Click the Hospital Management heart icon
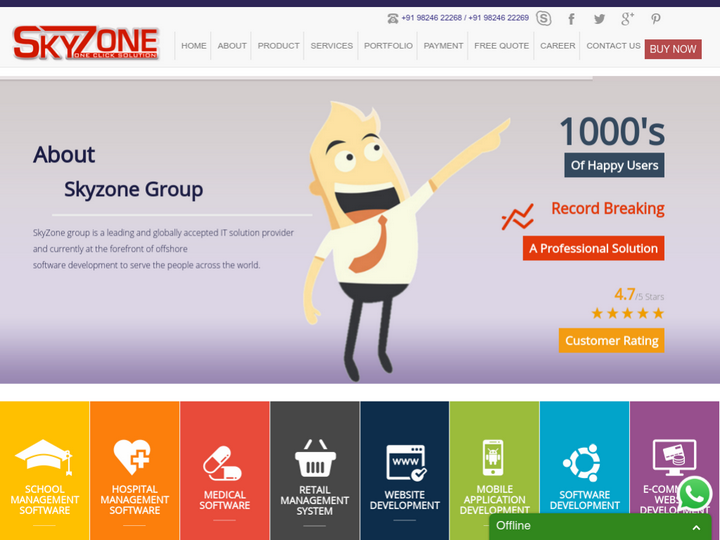The height and width of the screenshot is (540, 720). (133, 457)
